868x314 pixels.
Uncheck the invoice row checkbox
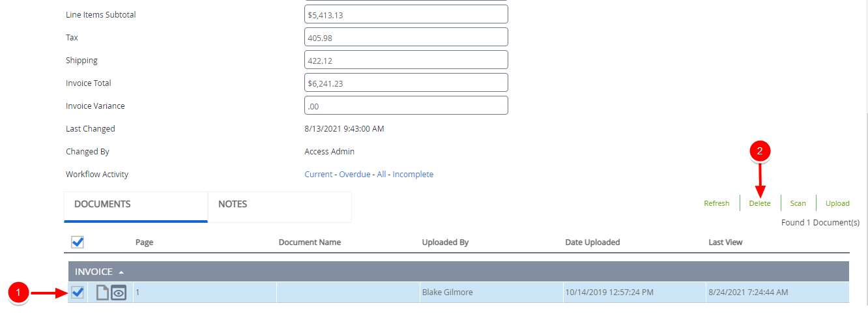pos(78,293)
